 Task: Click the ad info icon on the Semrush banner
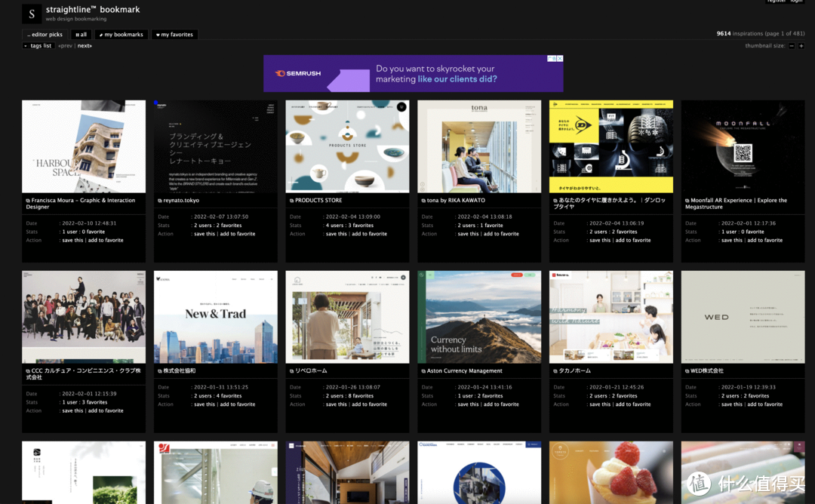pyautogui.click(x=552, y=59)
